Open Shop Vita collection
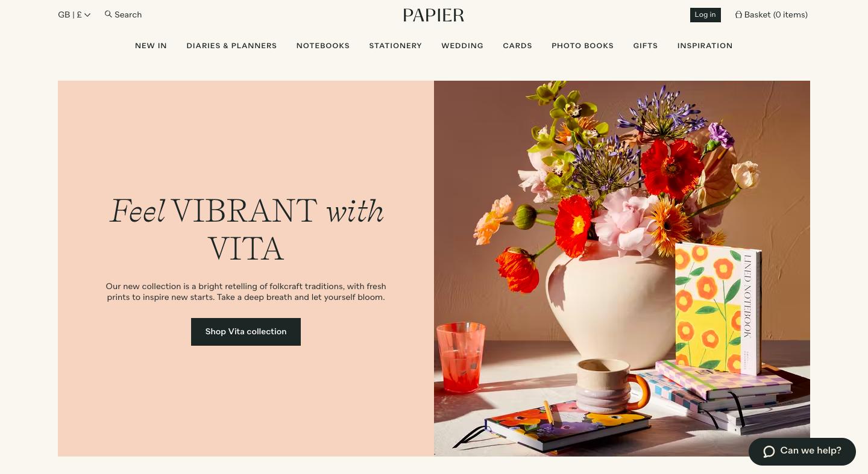This screenshot has width=868, height=474. 246,332
